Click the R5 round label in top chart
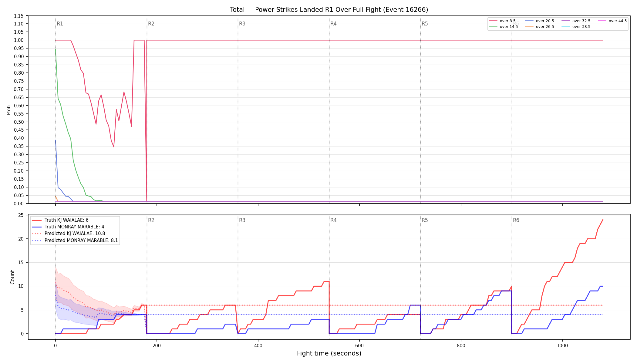637x364 pixels. tap(425, 24)
